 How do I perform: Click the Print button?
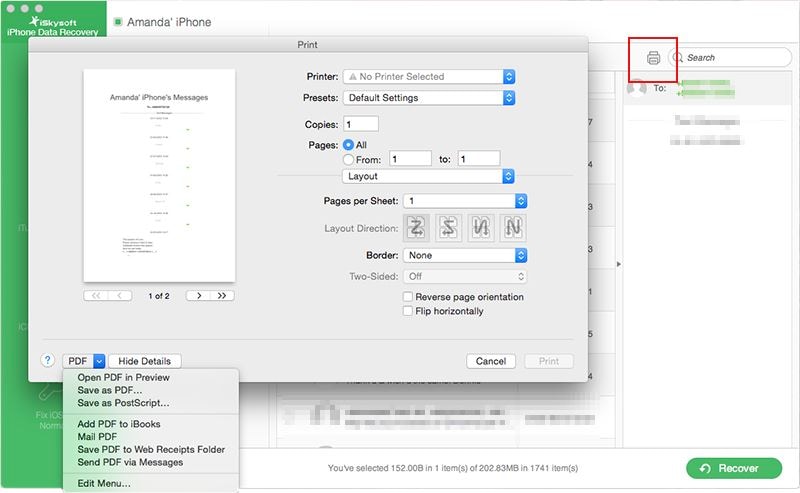point(549,361)
